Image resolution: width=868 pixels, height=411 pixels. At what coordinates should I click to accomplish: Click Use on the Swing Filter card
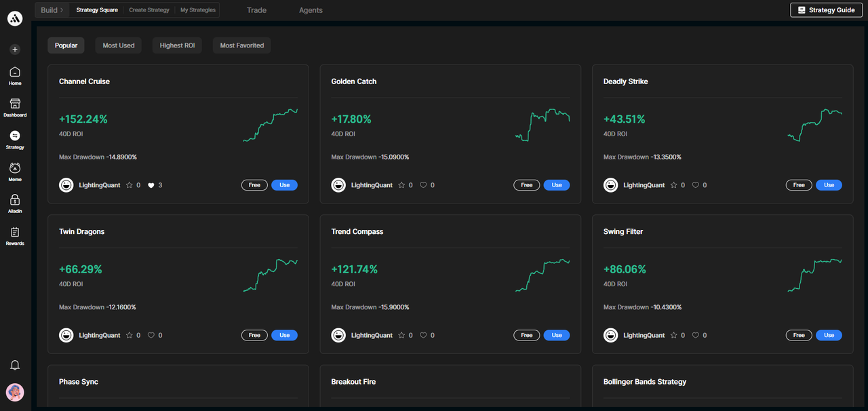829,335
